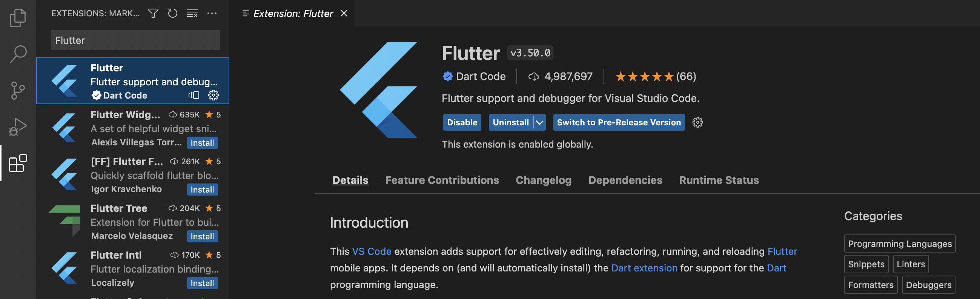
Task: Click version label v3.50.0
Action: [x=530, y=53]
